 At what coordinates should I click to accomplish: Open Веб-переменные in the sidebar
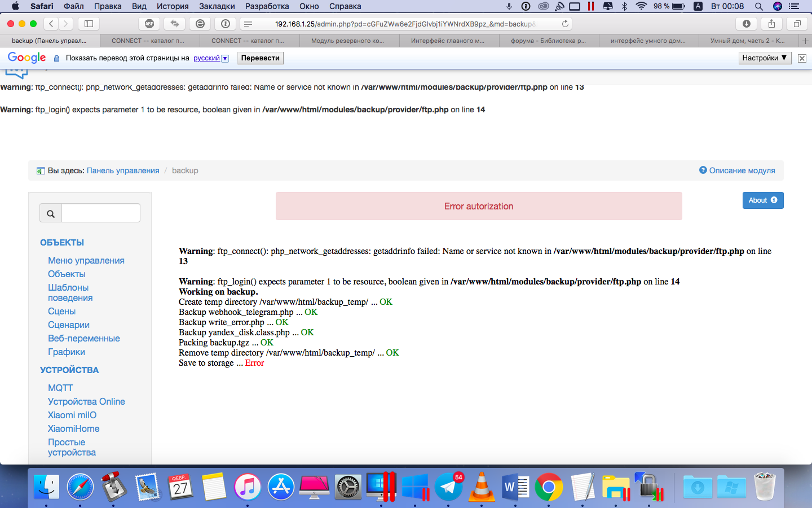point(84,338)
